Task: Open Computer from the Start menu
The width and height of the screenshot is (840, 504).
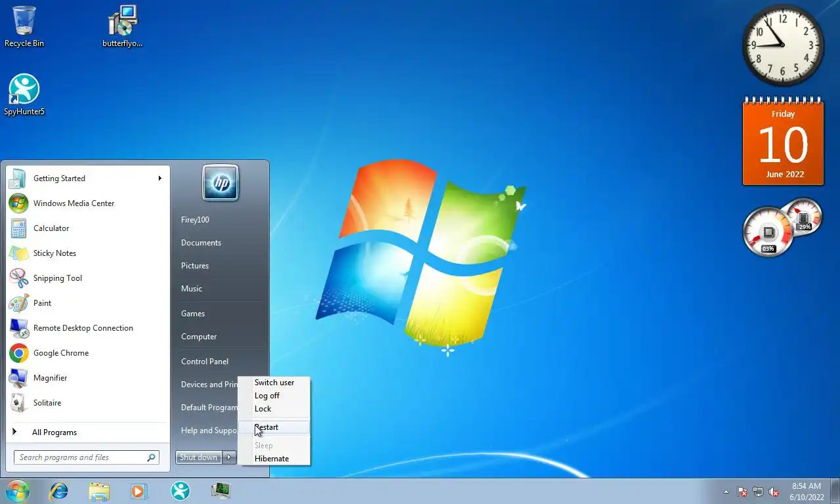Action: [199, 337]
